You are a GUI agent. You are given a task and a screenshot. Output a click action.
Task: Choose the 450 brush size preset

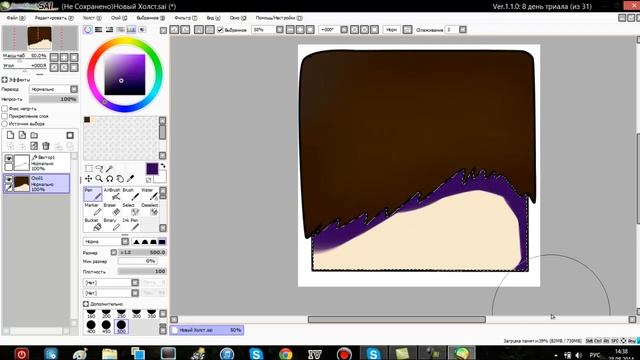click(x=106, y=326)
